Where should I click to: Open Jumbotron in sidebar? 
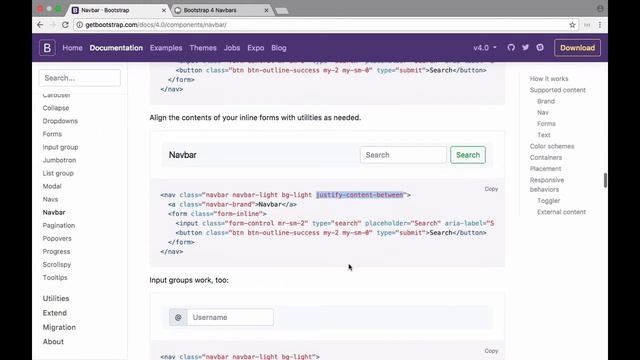pyautogui.click(x=59, y=160)
